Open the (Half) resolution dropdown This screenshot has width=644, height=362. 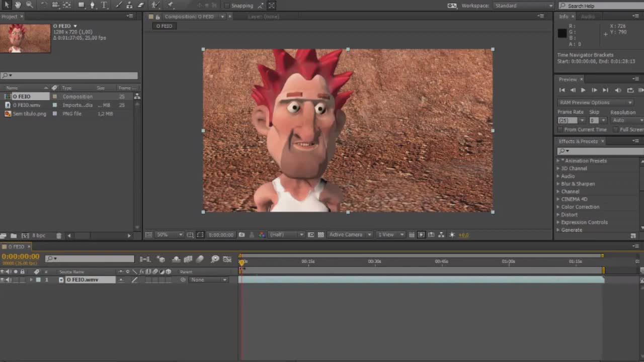(x=287, y=235)
